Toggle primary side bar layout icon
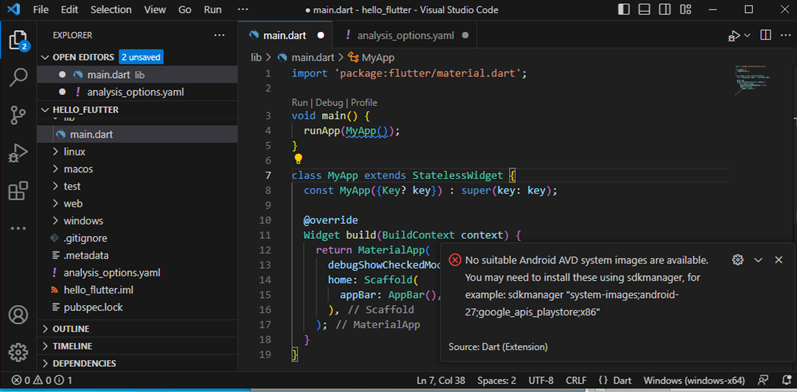The width and height of the screenshot is (797, 392). [624, 10]
